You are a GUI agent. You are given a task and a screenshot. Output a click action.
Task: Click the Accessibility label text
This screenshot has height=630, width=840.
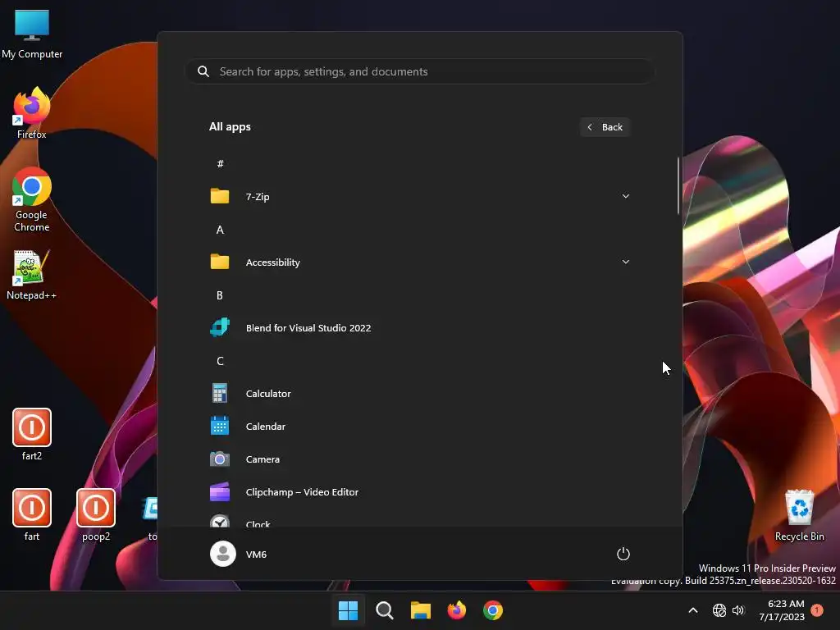[x=272, y=262]
